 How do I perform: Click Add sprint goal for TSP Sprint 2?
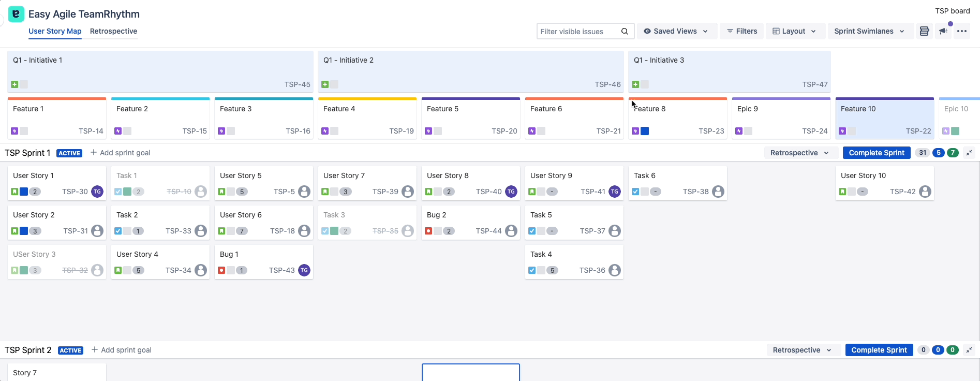click(x=122, y=350)
